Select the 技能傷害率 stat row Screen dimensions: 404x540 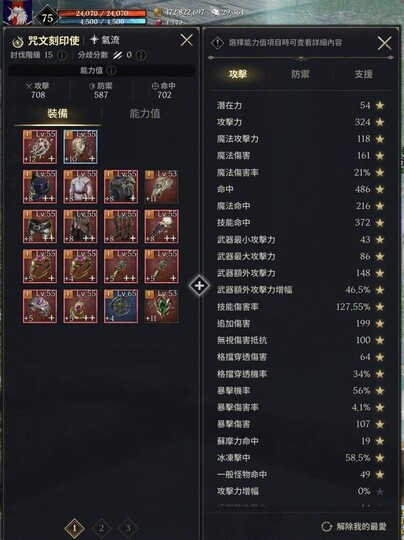300,307
